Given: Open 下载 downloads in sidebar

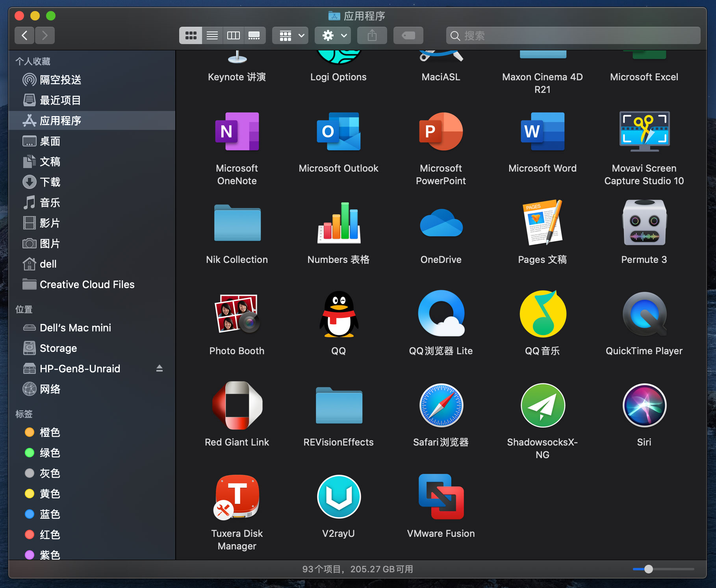Looking at the screenshot, I should point(92,182).
